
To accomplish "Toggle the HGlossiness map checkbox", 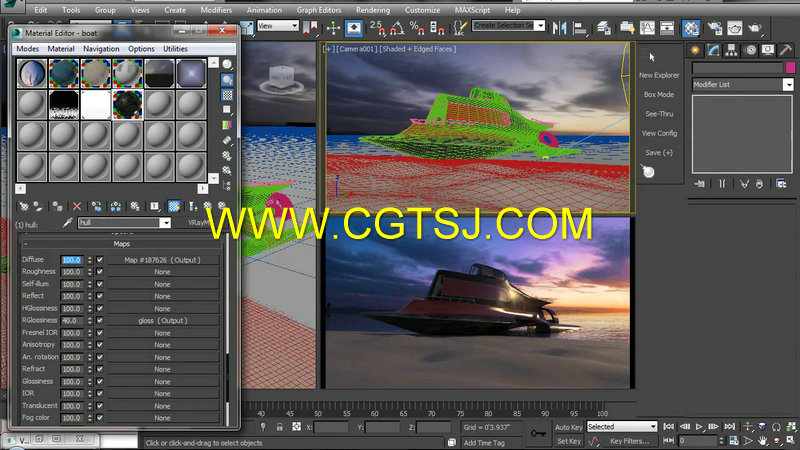I will (x=100, y=308).
